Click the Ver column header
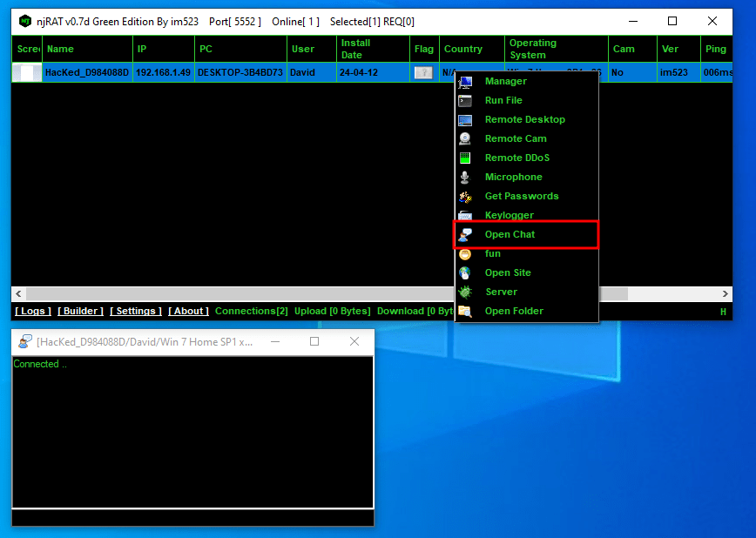Image resolution: width=756 pixels, height=538 pixels. pyautogui.click(x=678, y=49)
